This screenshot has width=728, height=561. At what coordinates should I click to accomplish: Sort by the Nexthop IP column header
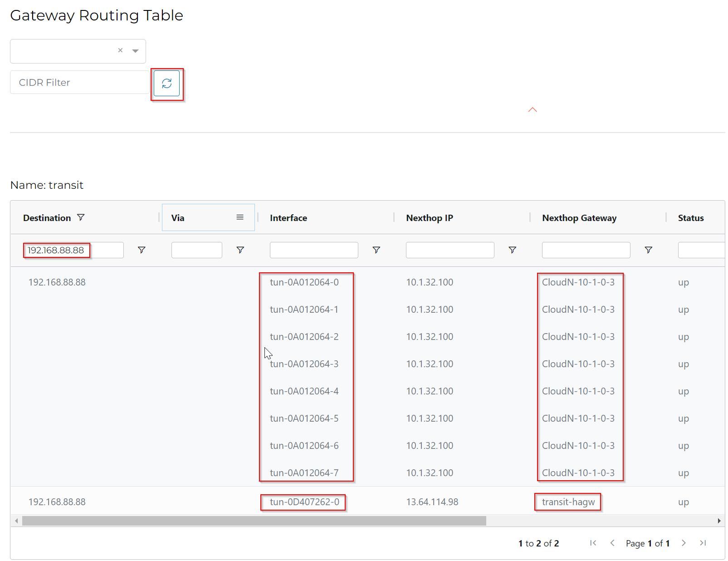tap(430, 218)
